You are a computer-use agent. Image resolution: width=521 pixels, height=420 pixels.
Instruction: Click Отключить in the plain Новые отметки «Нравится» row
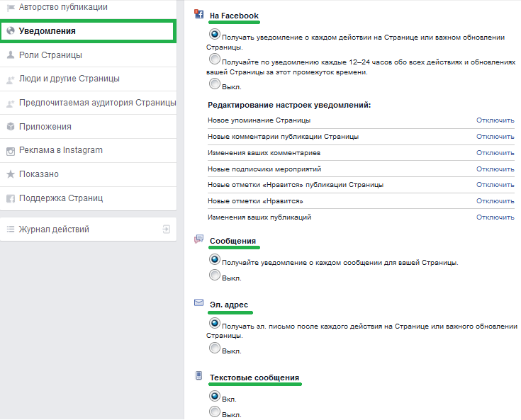coord(495,201)
